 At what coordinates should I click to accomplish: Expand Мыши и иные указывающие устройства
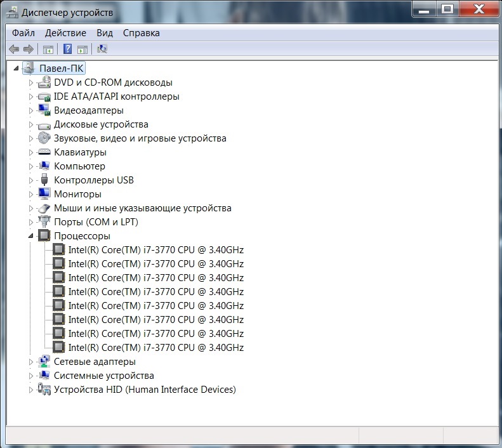(30, 208)
